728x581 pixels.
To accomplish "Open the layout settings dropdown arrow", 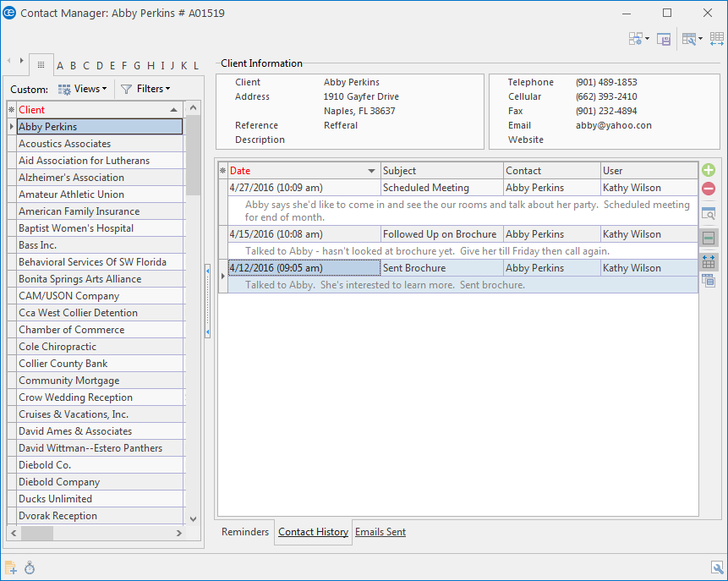I will (647, 39).
